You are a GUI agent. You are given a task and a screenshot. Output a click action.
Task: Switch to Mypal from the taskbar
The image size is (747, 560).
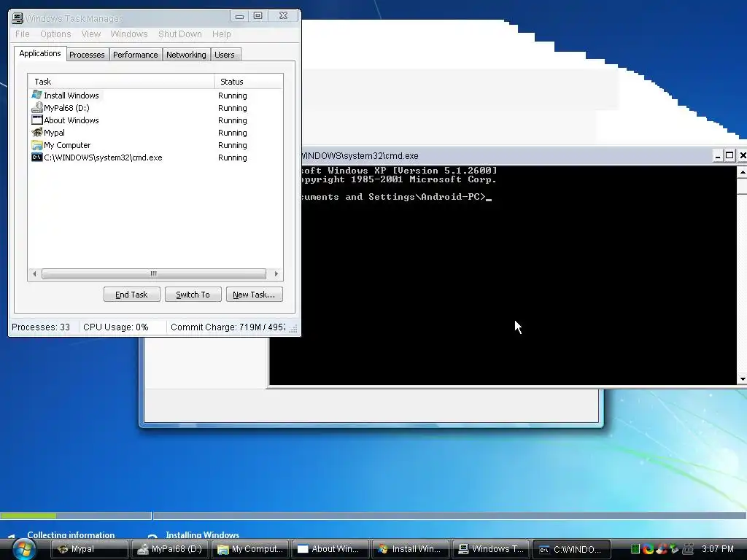[90, 549]
